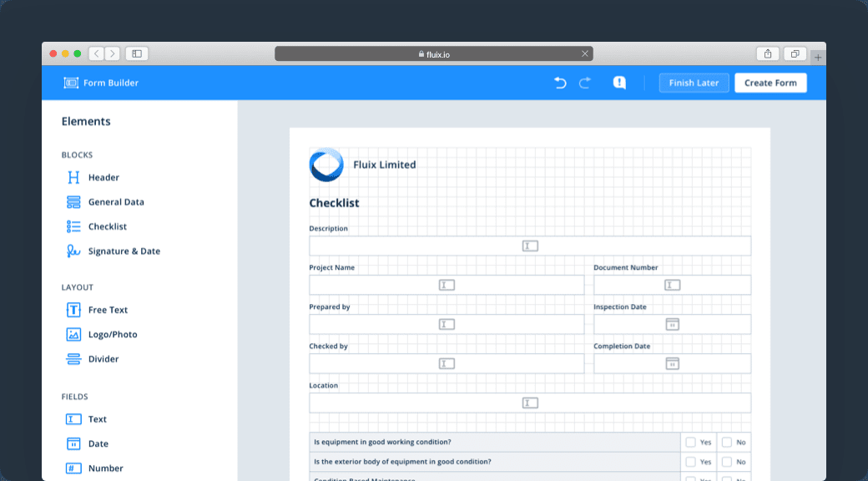
Task: Undo the last action
Action: pyautogui.click(x=560, y=83)
